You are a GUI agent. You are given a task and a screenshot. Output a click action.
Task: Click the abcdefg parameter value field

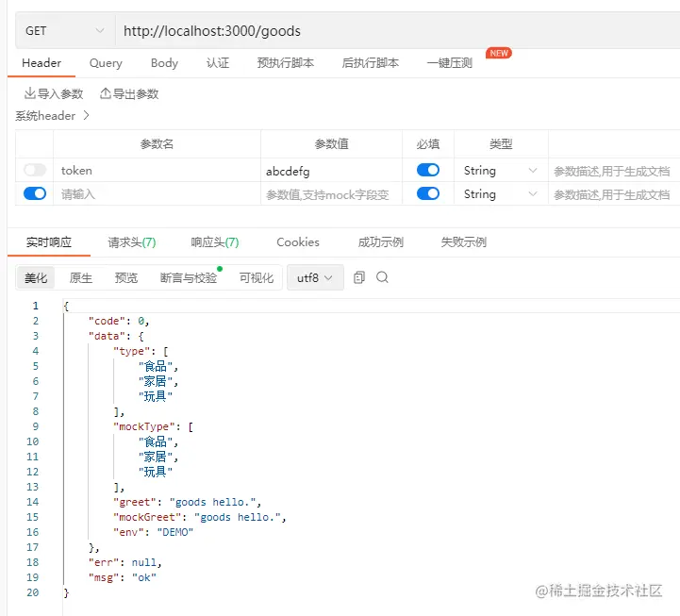[331, 170]
